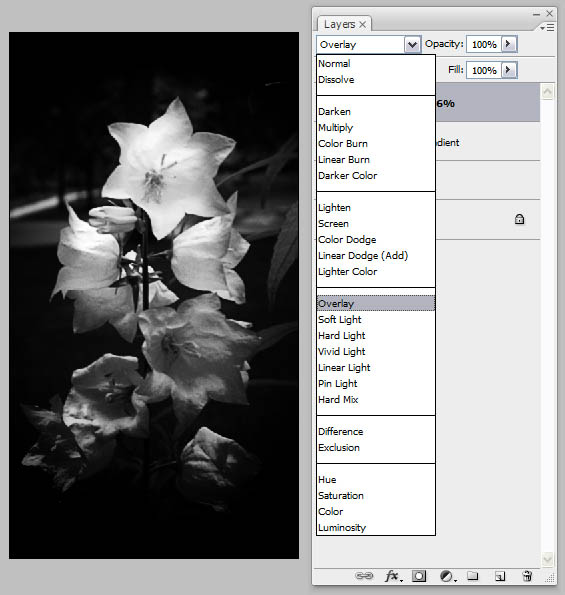Click the link layers icon
This screenshot has width=565, height=595.
tap(364, 576)
